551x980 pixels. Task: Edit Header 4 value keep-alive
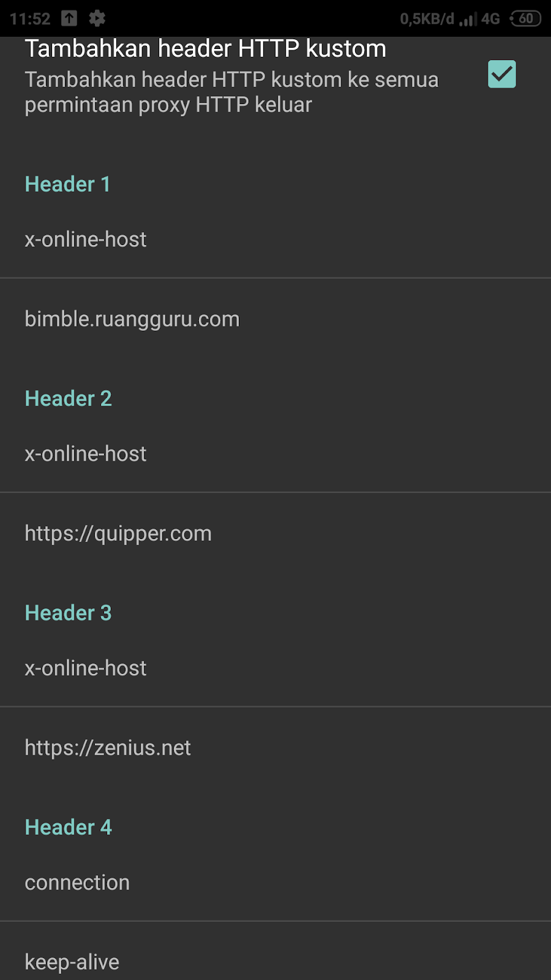point(275,959)
